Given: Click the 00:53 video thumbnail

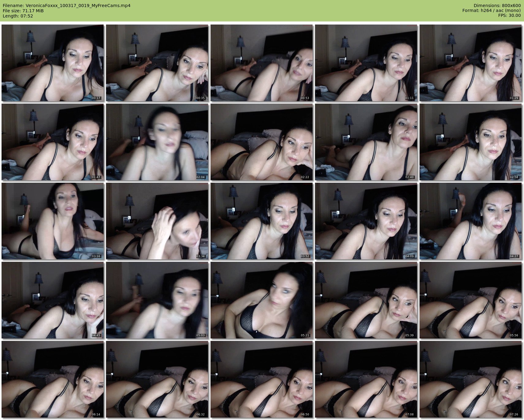Looking at the screenshot, I should [x=262, y=63].
